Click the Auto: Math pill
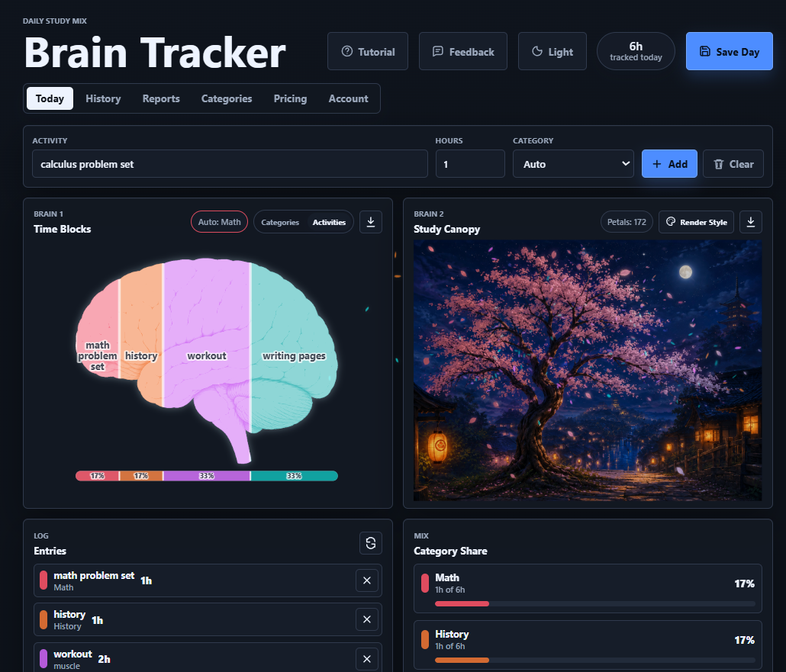 pyautogui.click(x=219, y=222)
